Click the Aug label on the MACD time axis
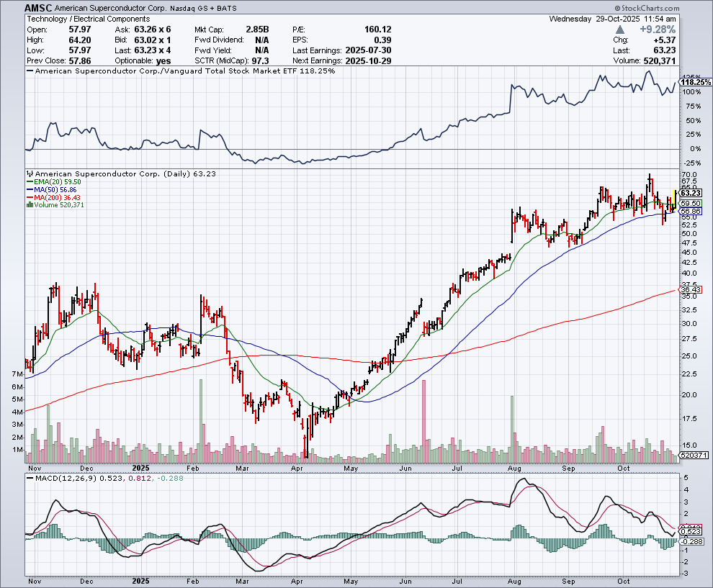Screen dimensions: 713x588 click(x=514, y=580)
